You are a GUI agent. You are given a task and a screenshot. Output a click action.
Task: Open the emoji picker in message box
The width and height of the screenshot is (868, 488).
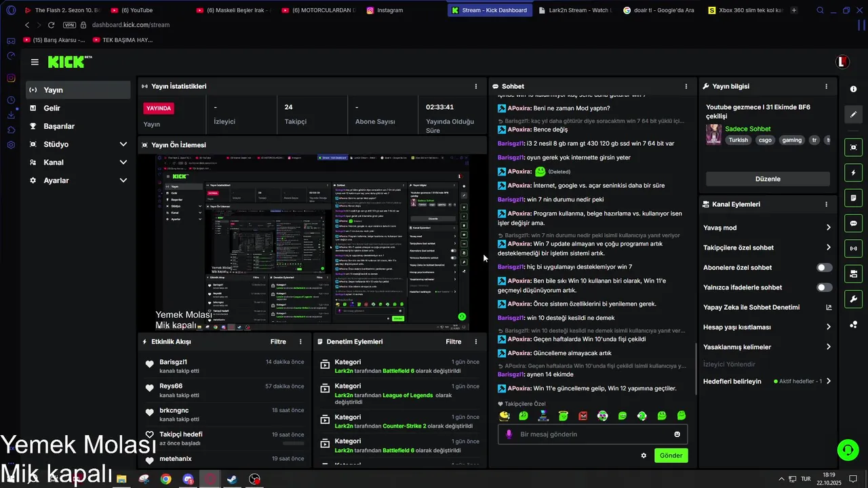[x=677, y=434]
